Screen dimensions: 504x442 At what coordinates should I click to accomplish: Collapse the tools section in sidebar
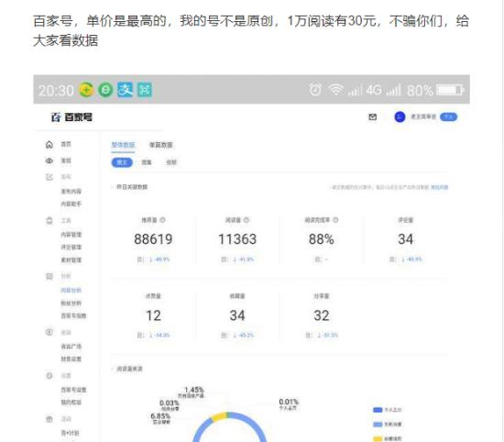pos(49,221)
